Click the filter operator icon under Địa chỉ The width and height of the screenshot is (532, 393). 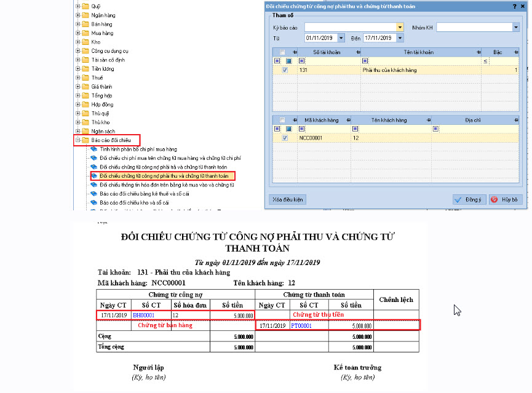tap(435, 129)
